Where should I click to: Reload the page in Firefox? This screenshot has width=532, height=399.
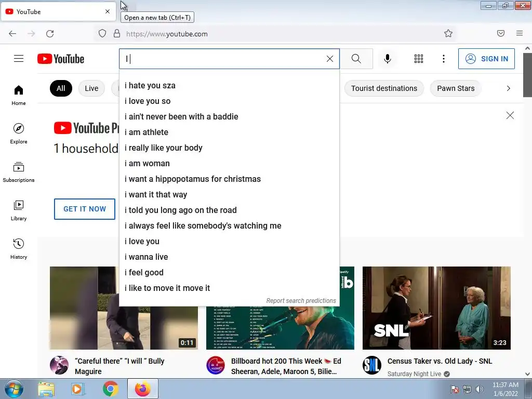click(x=50, y=34)
